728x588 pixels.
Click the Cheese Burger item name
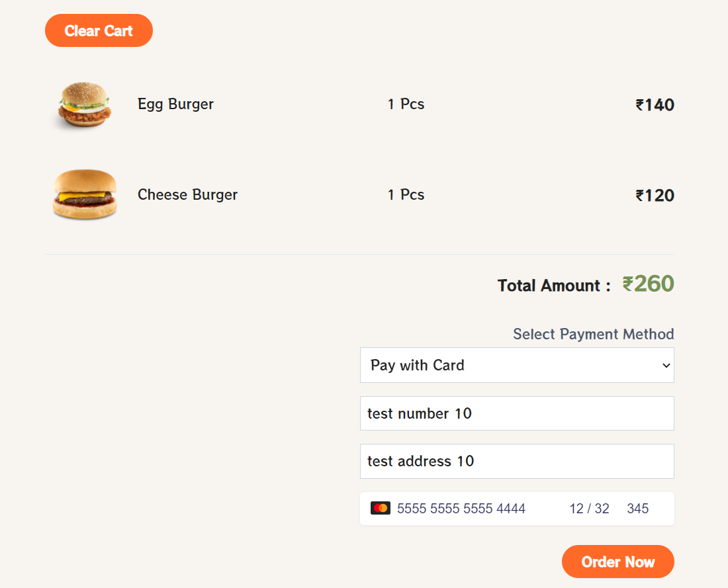click(x=187, y=194)
